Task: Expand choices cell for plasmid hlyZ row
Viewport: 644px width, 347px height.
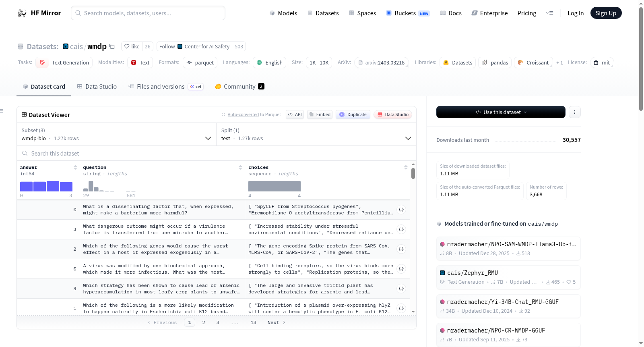Action: (401, 308)
